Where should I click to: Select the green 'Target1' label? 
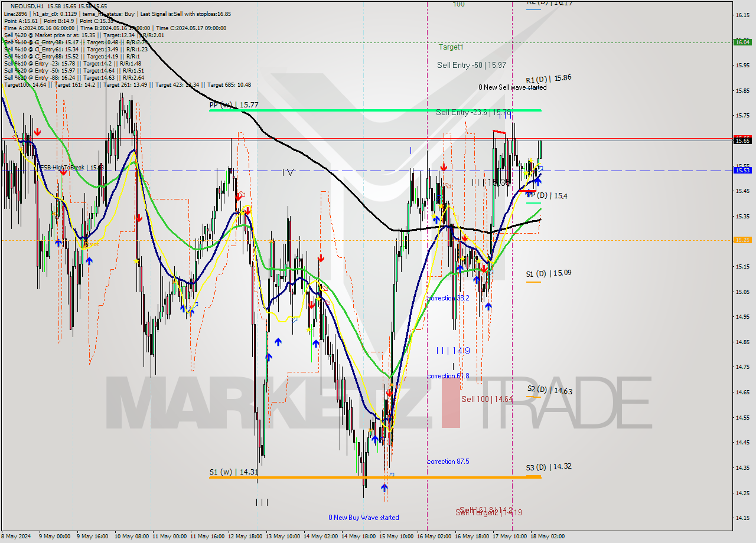coord(451,47)
